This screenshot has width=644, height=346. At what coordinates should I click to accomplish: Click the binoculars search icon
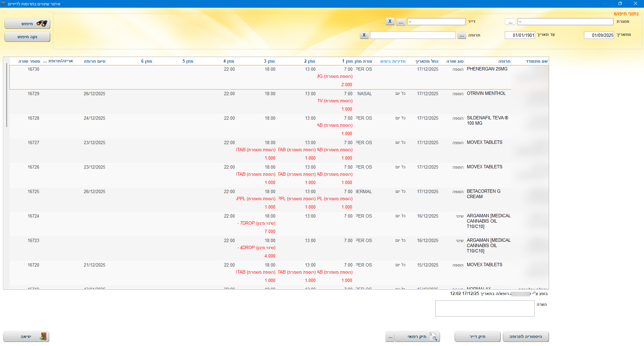tap(42, 23)
